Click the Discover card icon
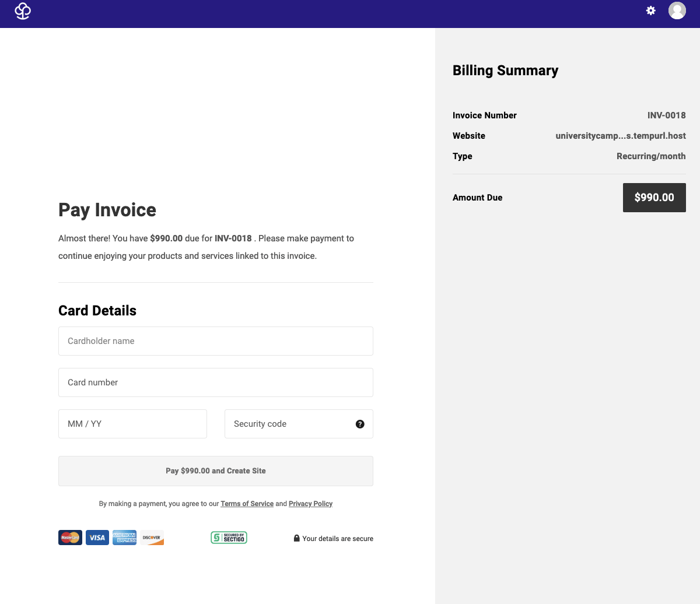 (151, 537)
